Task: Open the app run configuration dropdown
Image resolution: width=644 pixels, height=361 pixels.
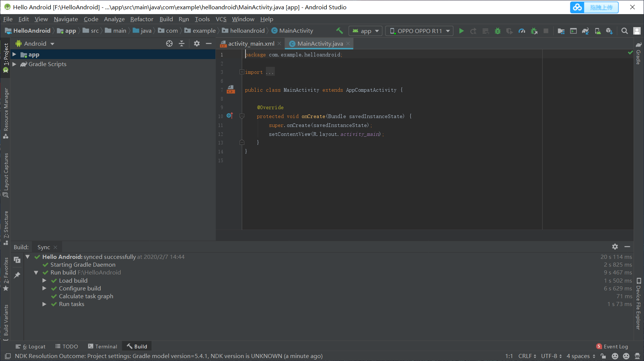Action: (x=365, y=31)
